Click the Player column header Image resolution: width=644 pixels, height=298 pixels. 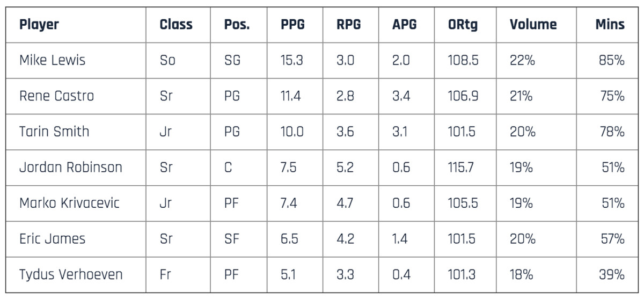[x=39, y=25]
